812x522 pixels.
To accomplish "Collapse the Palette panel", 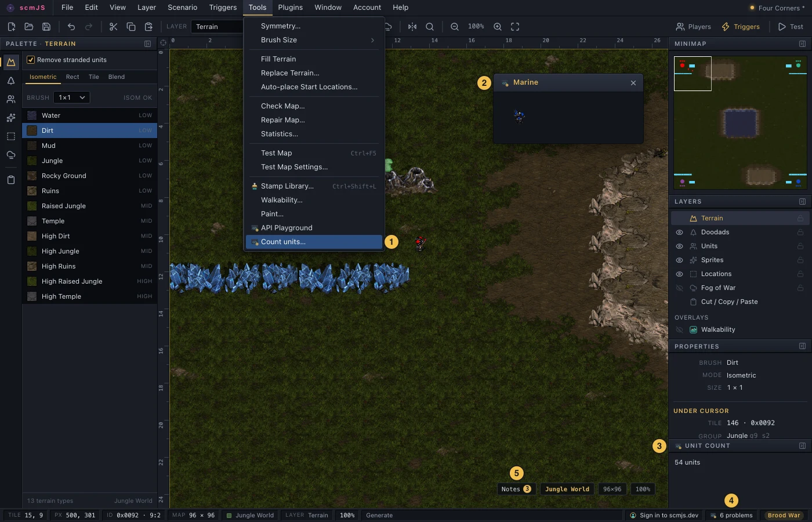I will pyautogui.click(x=148, y=44).
